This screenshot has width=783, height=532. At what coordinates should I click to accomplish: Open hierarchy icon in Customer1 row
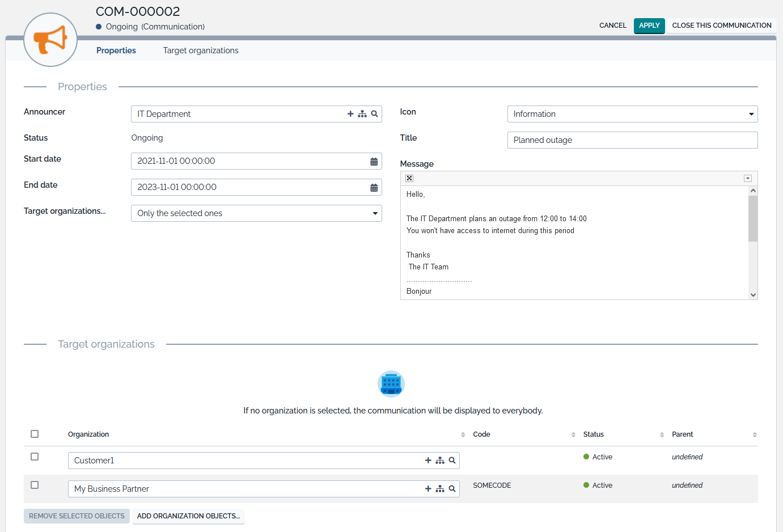[x=440, y=461]
